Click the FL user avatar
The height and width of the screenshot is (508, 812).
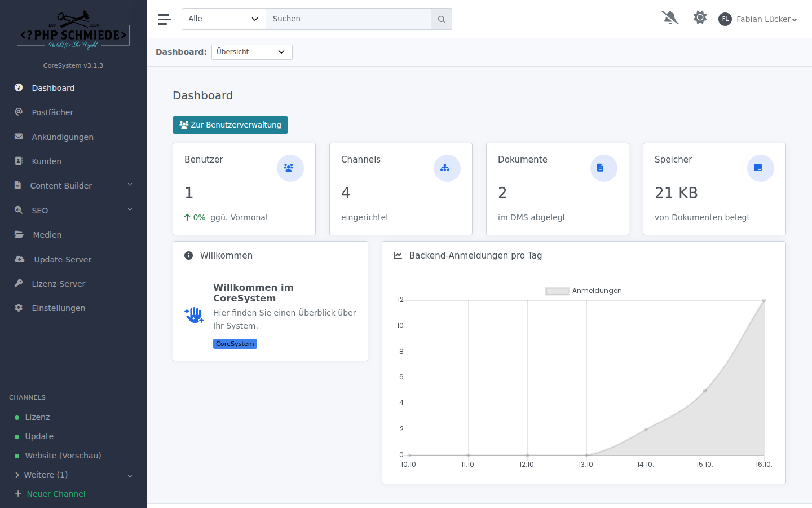[x=725, y=19]
